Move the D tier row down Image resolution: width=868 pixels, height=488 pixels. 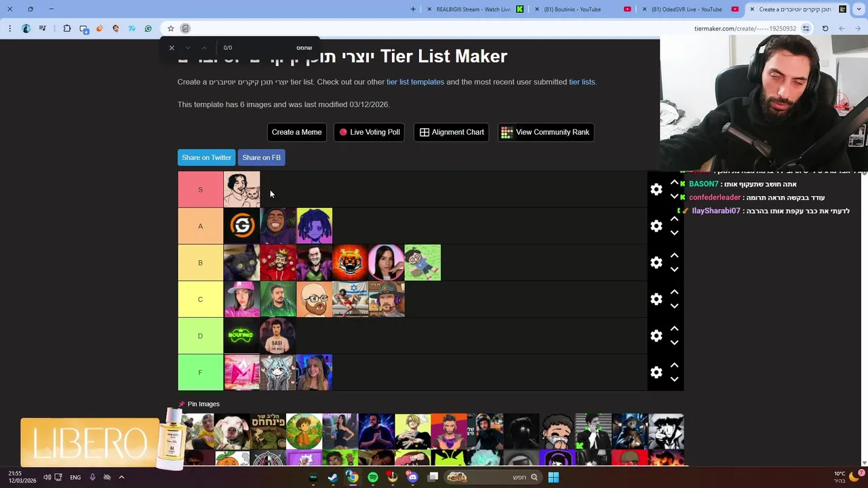pyautogui.click(x=674, y=343)
